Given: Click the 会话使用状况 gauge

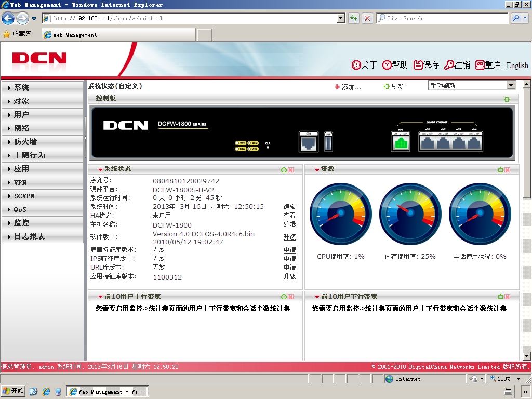Looking at the screenshot, I should click(480, 214).
